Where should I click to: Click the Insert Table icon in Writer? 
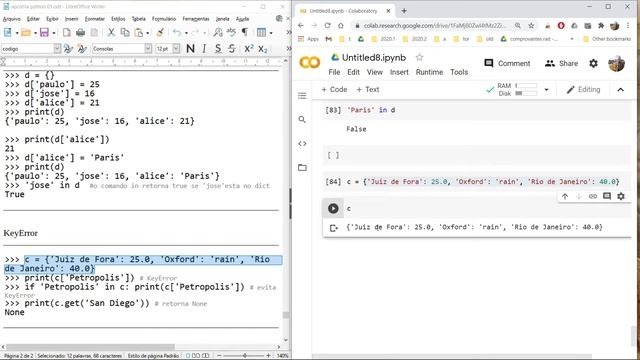click(x=261, y=32)
